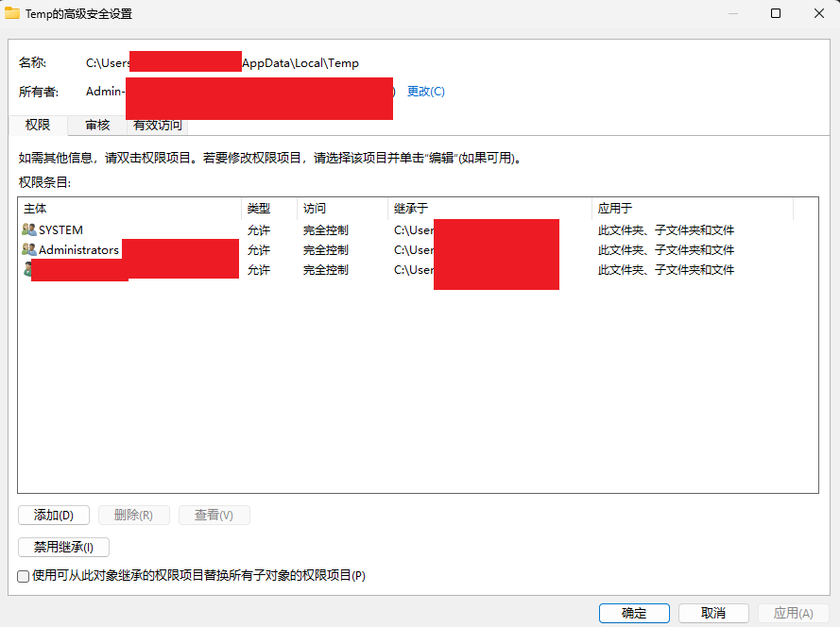Click the 继承于 column header

point(489,209)
